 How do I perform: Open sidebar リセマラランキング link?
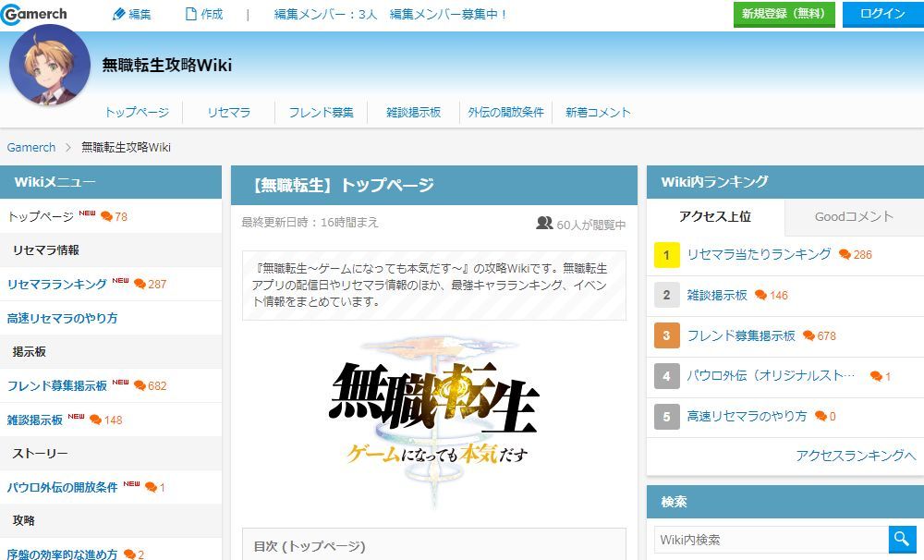[x=57, y=284]
